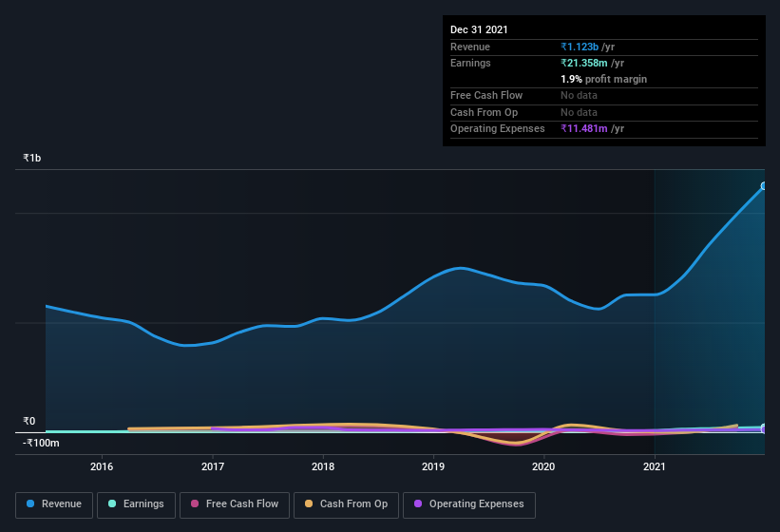Toggle the Cash From Op legend button

(346, 505)
